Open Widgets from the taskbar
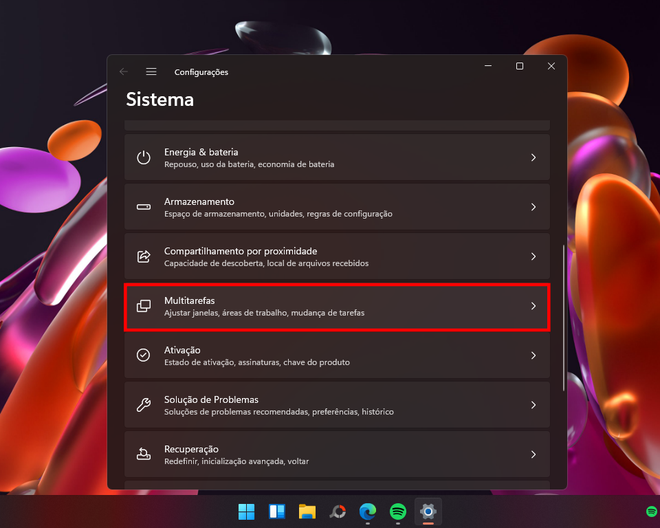 (x=277, y=512)
